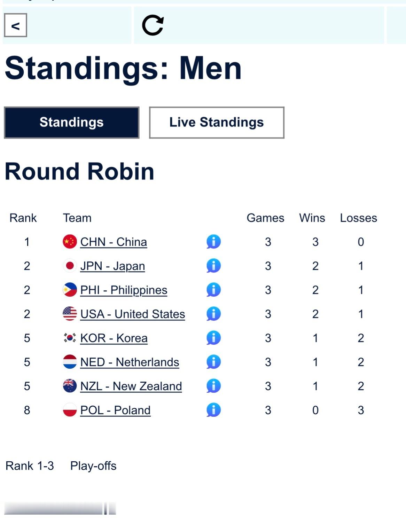The image size is (406, 532).
Task: Select the Standings tab
Action: [x=71, y=123]
